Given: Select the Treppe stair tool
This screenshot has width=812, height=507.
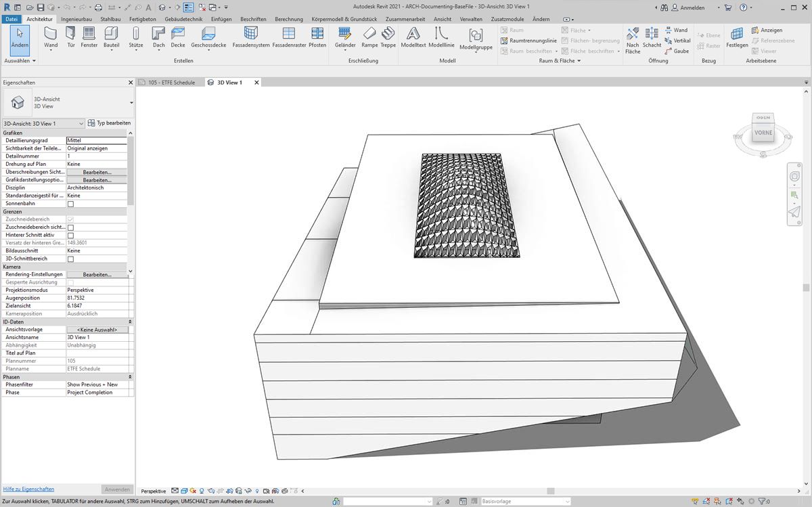Looking at the screenshot, I should (x=388, y=37).
